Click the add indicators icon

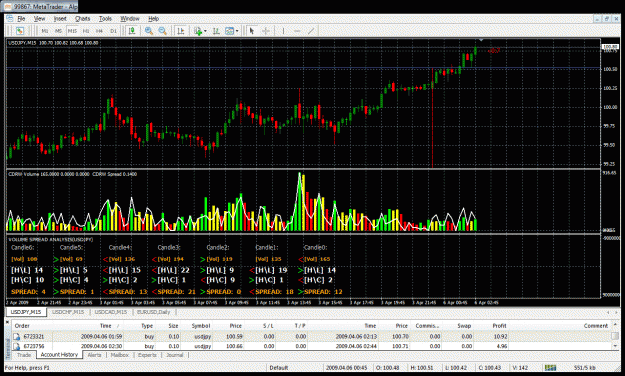point(198,31)
